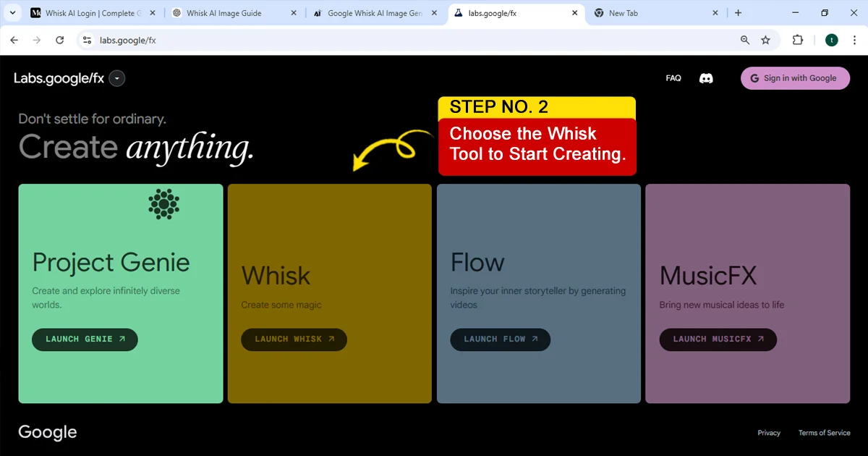Open a new browser tab
This screenshot has height=456, width=868.
[738, 13]
